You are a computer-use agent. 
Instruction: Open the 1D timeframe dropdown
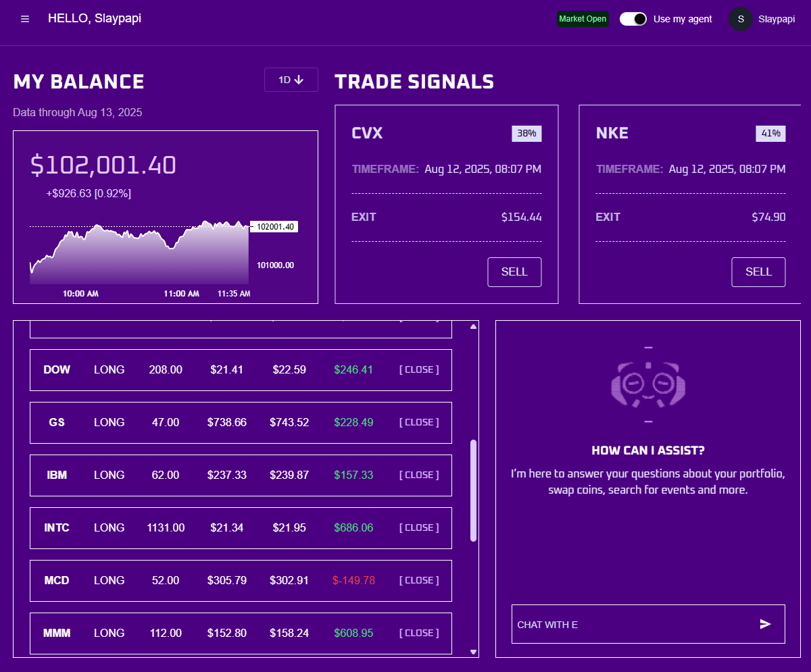291,80
